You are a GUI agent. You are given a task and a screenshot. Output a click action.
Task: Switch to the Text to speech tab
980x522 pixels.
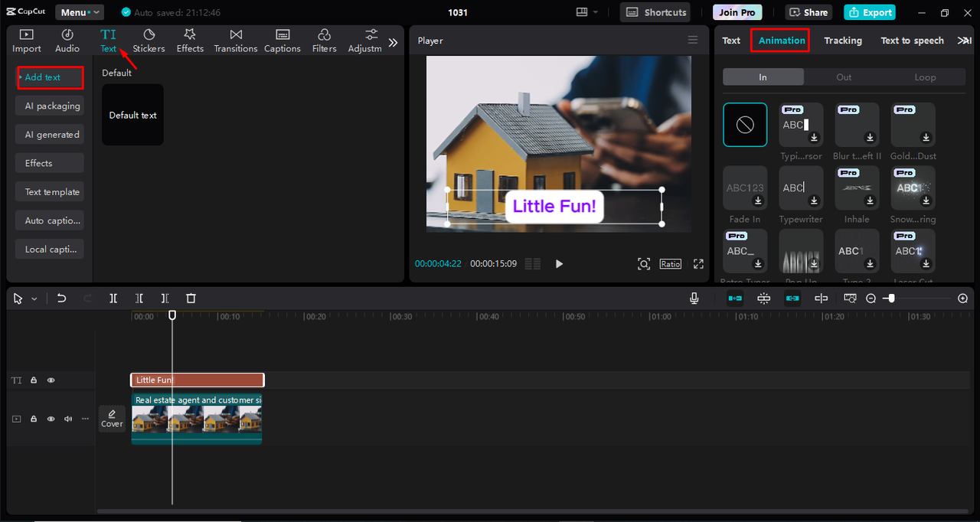coord(913,41)
